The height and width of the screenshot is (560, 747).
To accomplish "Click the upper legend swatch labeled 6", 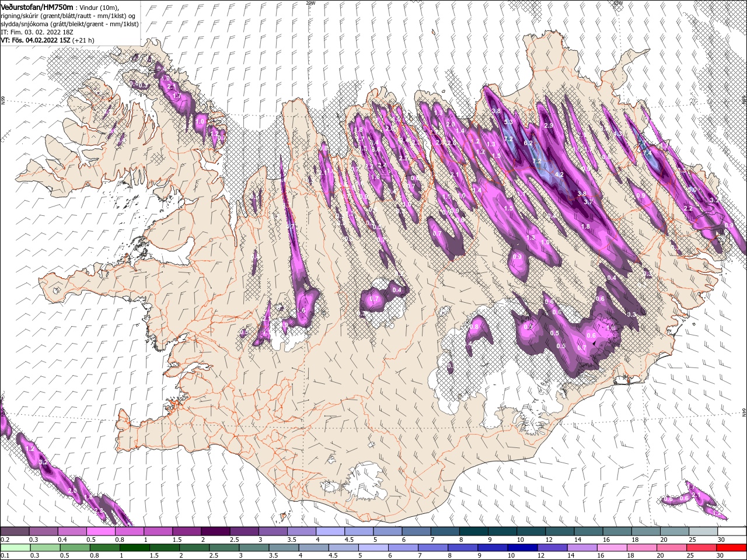I will [x=416, y=531].
